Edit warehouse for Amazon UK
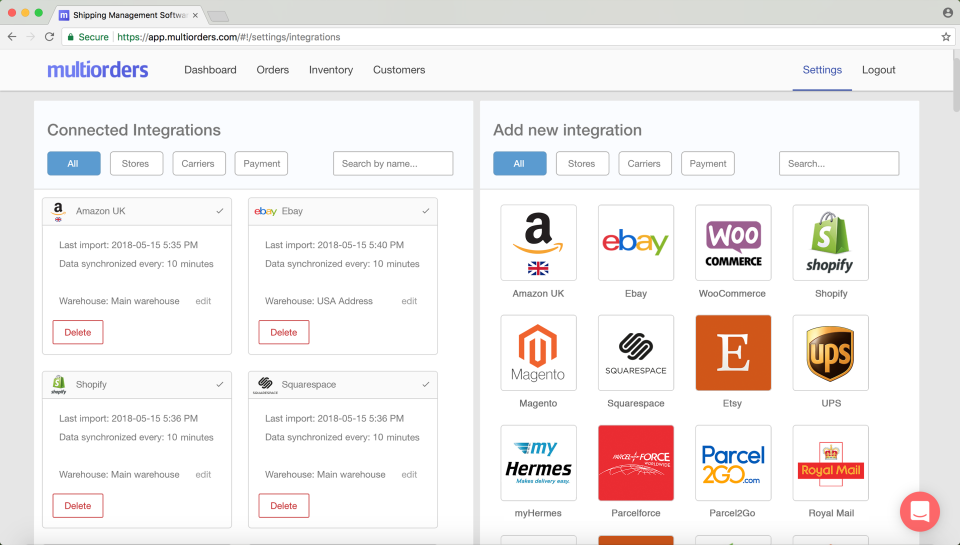This screenshot has height=545, width=960. (x=203, y=301)
